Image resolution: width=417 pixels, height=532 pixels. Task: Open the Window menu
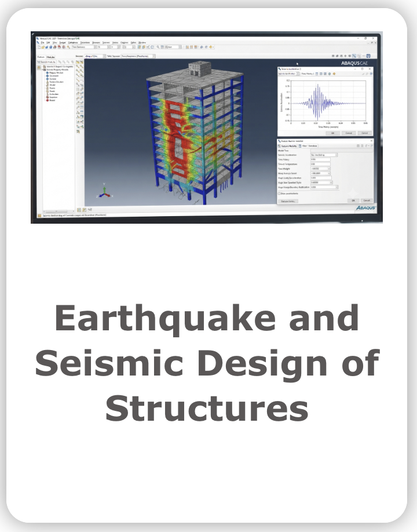142,42
